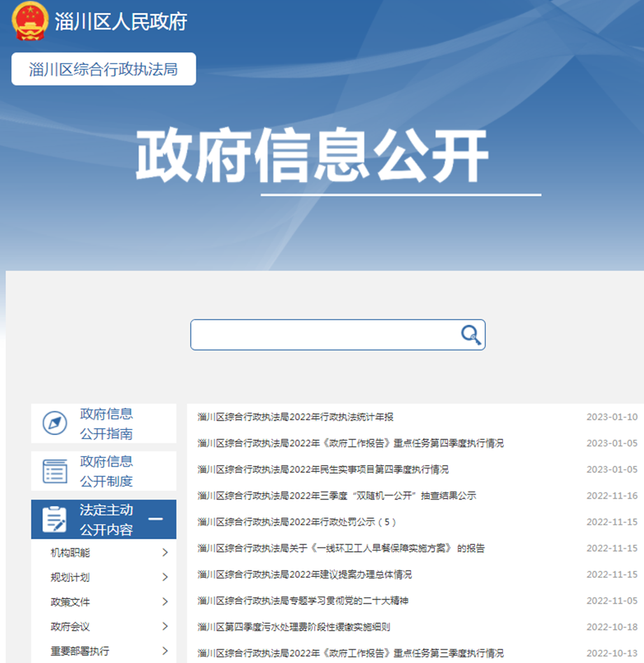Viewport: 644px width, 663px height.
Task: Open the 行政处罚公示（5）article
Action: (296, 522)
